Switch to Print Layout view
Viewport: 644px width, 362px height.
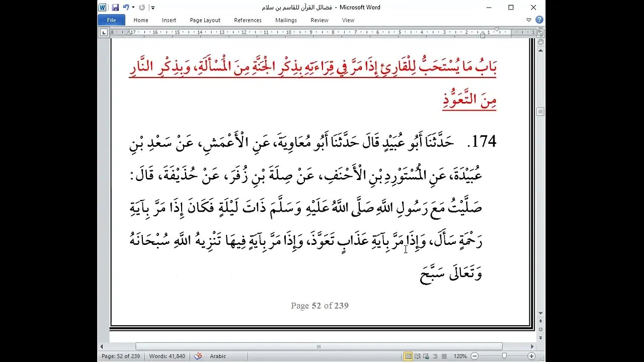coord(409,356)
